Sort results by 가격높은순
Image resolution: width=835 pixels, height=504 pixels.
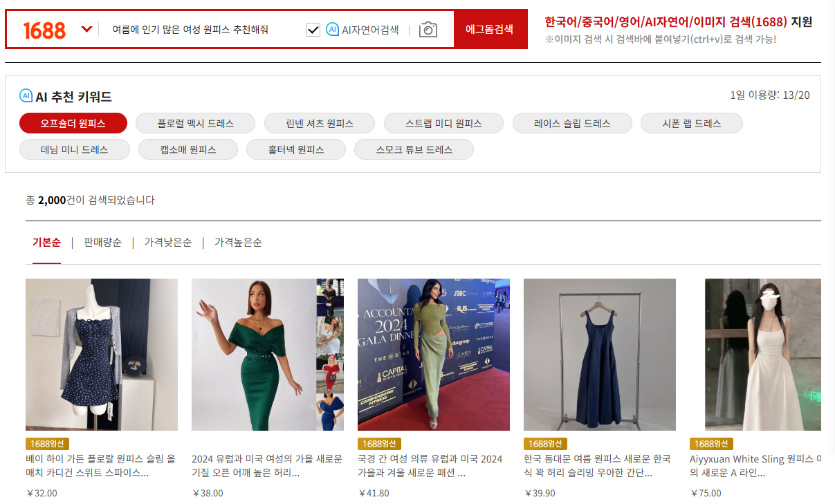pyautogui.click(x=238, y=243)
